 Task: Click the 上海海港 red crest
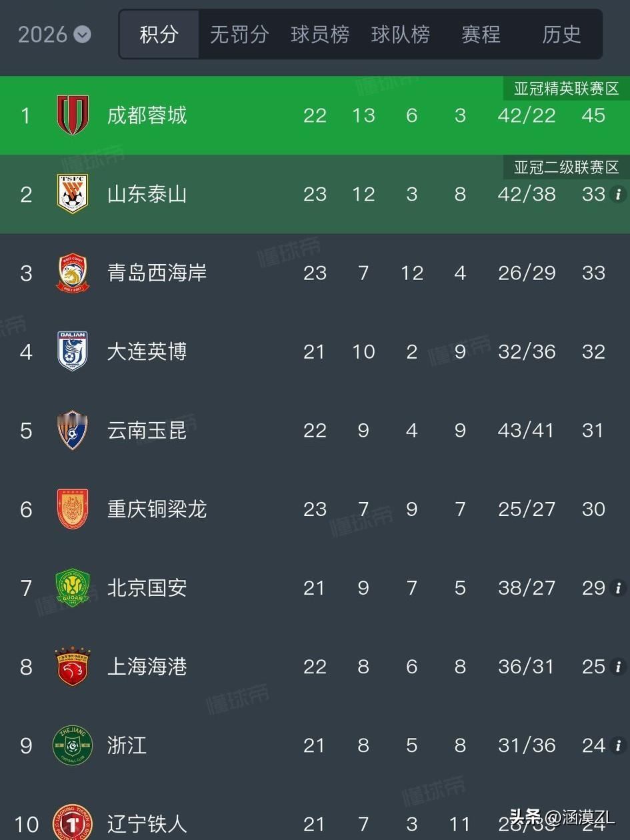click(x=73, y=666)
